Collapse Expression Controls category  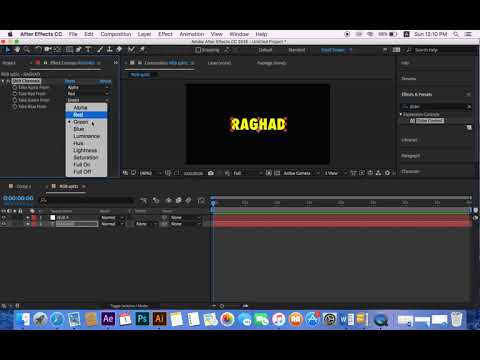401,114
